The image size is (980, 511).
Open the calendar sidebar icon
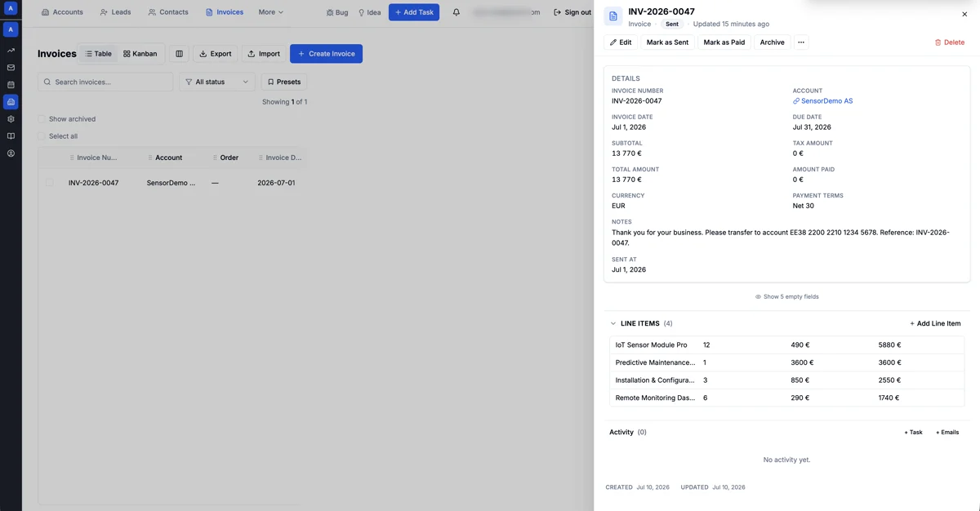(11, 85)
